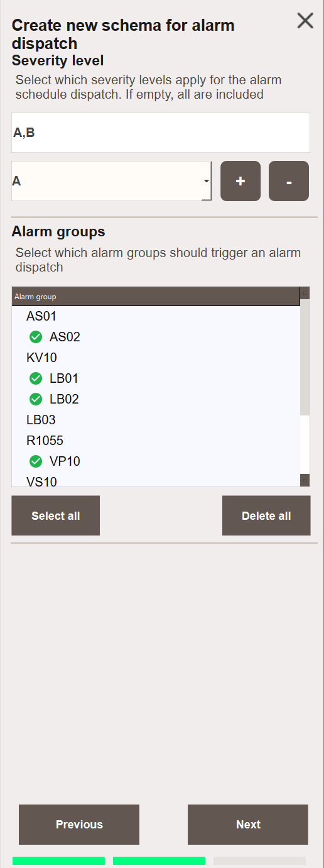Screen dimensions: 324x868
Task: Remove severity level with minus button
Action: (289, 181)
